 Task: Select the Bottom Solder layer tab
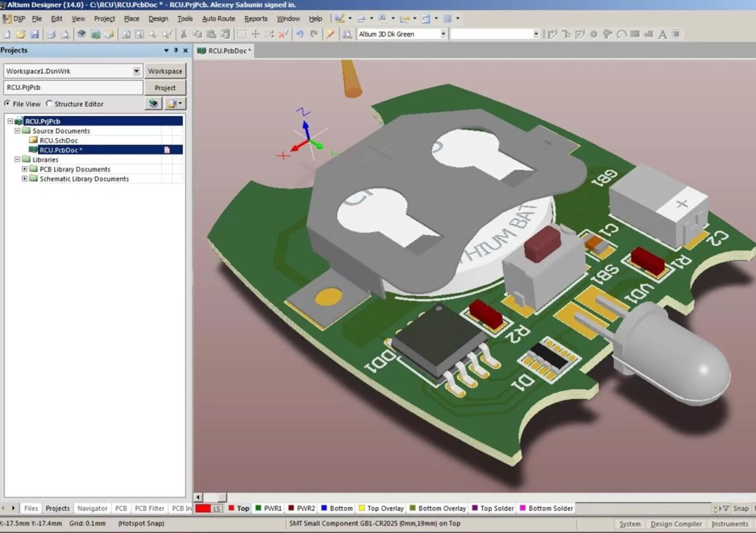[546, 508]
